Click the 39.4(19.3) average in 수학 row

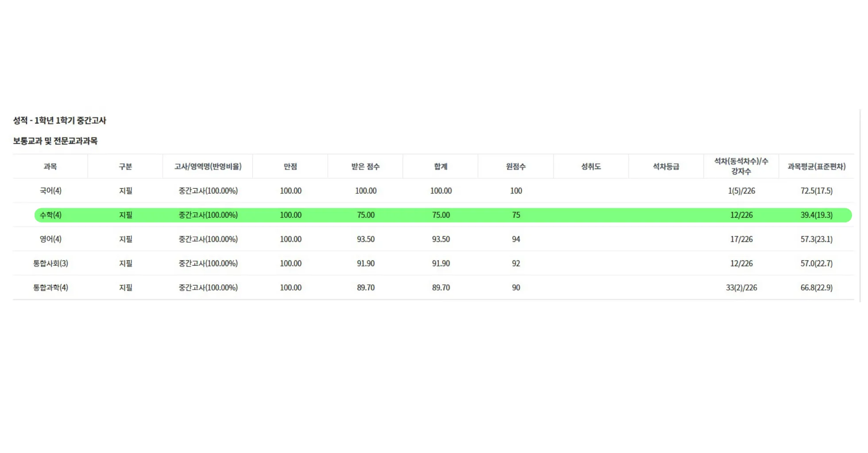(816, 215)
